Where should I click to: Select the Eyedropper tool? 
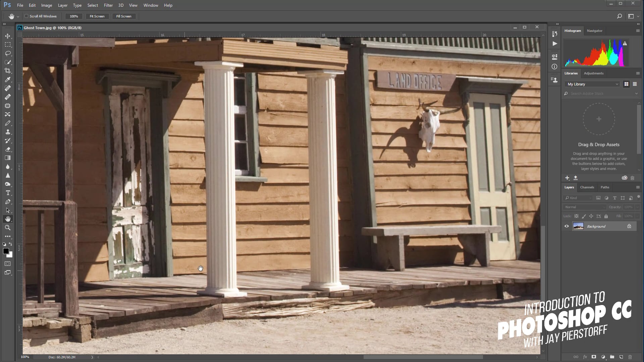click(x=8, y=79)
